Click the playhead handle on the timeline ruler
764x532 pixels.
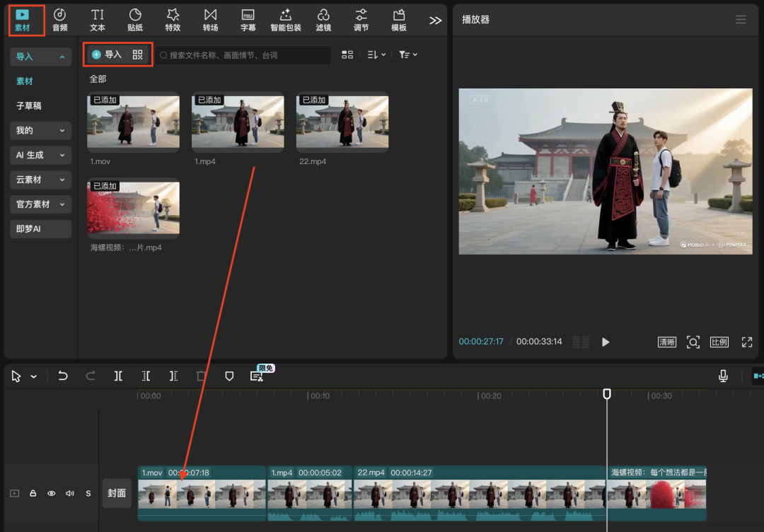[607, 394]
